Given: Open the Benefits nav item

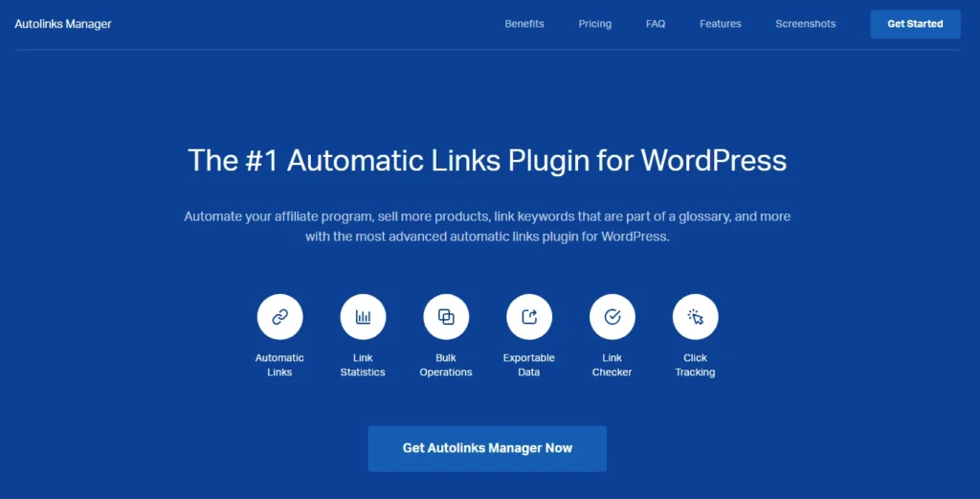Looking at the screenshot, I should click(524, 24).
